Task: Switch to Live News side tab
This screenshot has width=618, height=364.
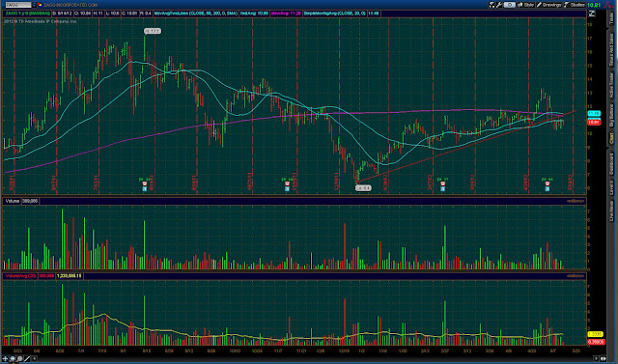Action: (x=611, y=210)
